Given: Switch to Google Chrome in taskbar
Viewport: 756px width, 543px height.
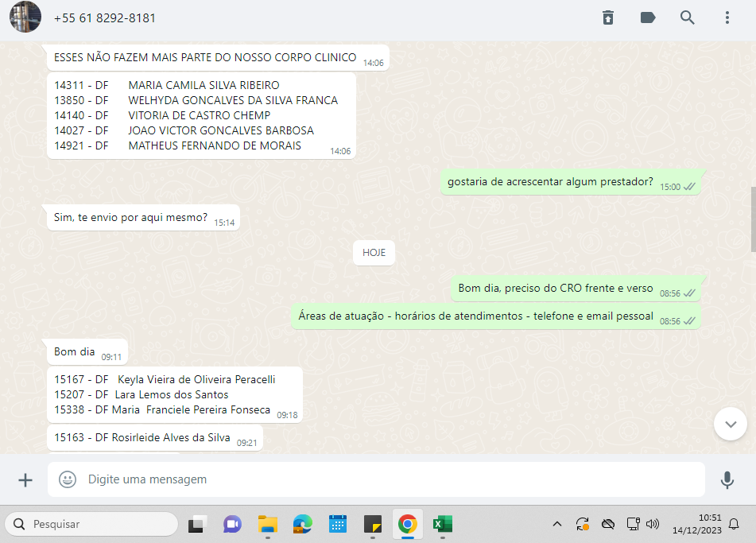Looking at the screenshot, I should click(408, 524).
